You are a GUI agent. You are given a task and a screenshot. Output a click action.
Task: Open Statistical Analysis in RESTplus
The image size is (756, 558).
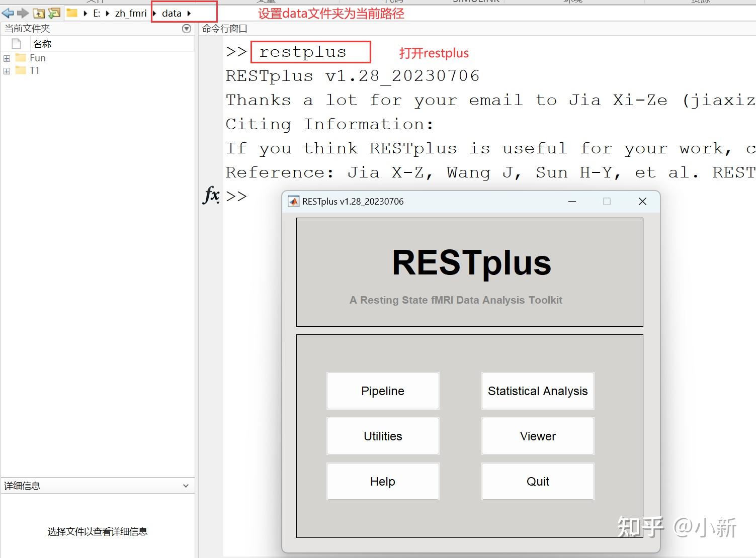[x=537, y=391]
